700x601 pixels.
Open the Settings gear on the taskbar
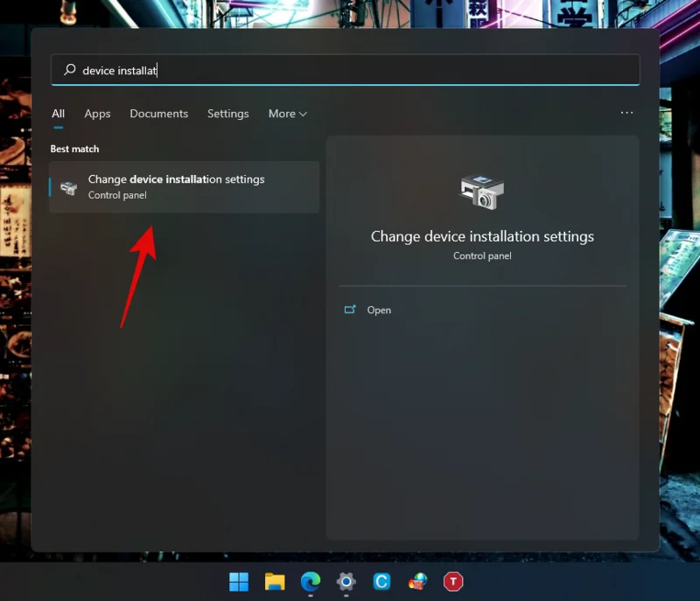tap(346, 582)
